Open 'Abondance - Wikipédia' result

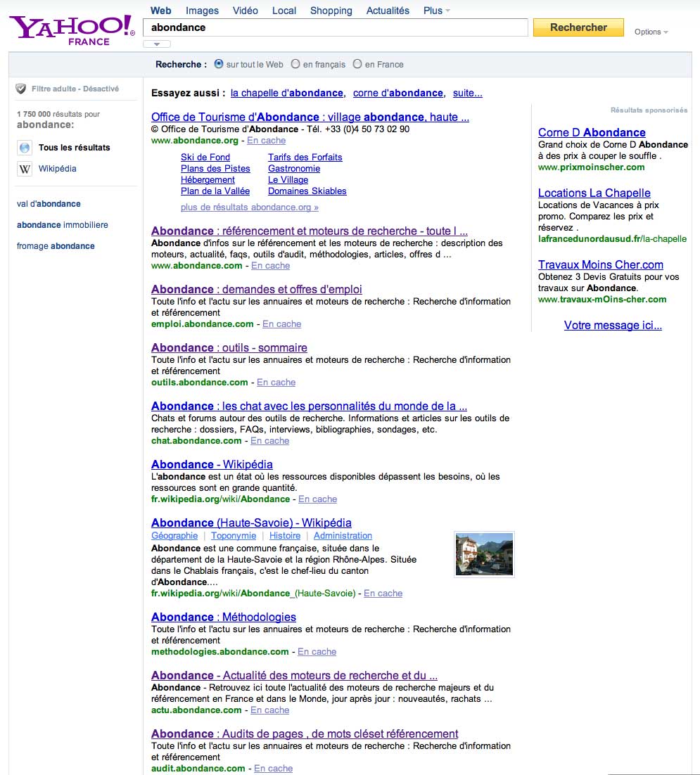tap(212, 464)
